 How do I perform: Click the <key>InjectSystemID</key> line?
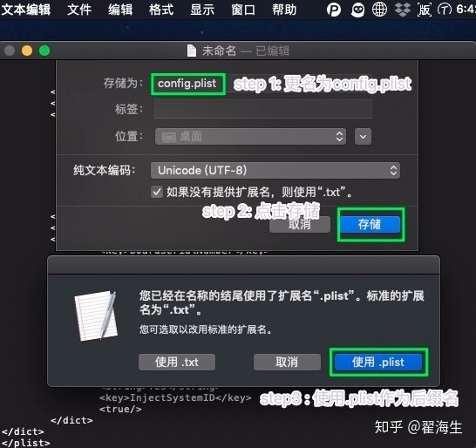175,397
